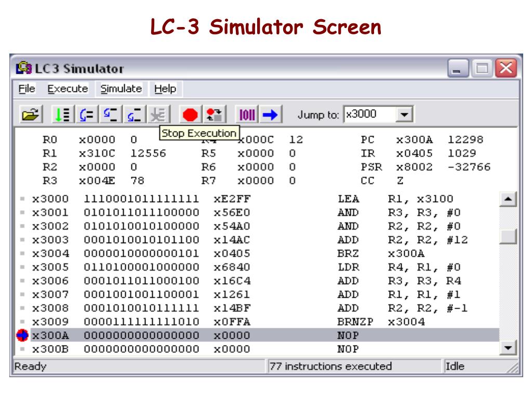Click the vertical scrollbar thumb
This screenshot has width=532, height=399.
pos(508,236)
